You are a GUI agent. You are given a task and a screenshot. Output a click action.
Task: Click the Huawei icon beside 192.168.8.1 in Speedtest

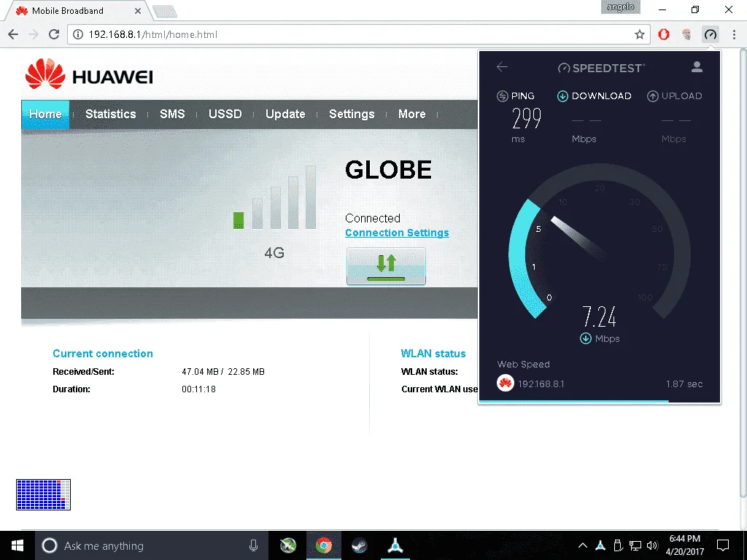(506, 383)
